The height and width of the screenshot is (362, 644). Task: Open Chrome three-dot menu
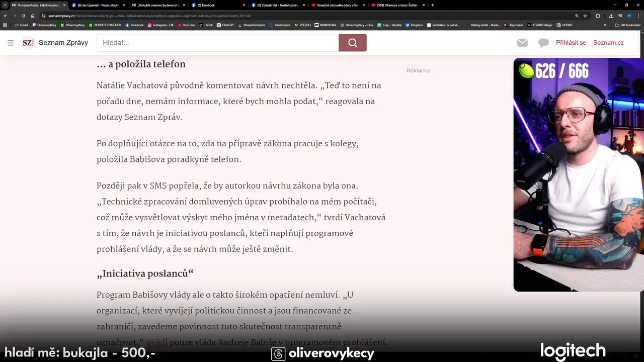(x=638, y=16)
